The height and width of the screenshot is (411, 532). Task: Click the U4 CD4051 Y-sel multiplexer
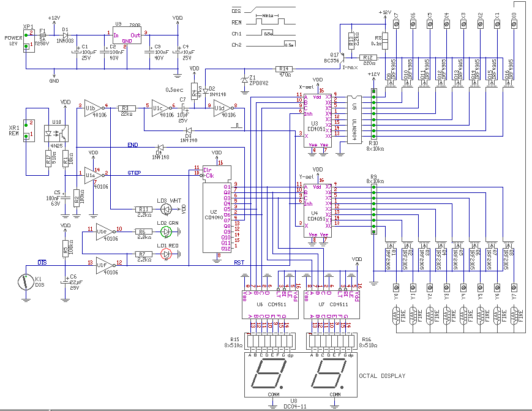(x=317, y=211)
